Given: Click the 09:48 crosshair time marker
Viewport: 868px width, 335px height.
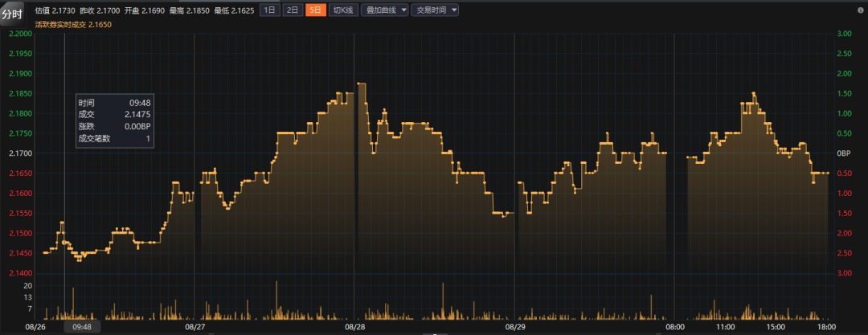Looking at the screenshot, I should [x=81, y=327].
